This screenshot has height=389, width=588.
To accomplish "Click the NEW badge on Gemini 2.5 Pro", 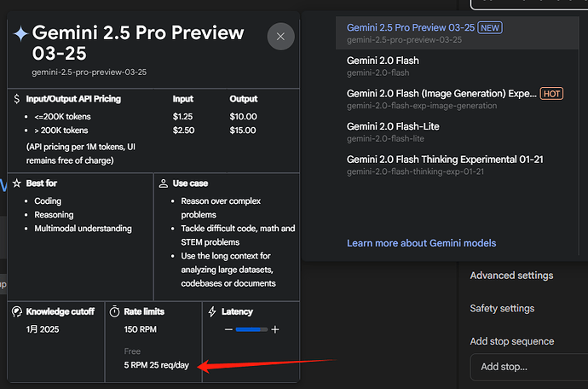I will coord(490,28).
